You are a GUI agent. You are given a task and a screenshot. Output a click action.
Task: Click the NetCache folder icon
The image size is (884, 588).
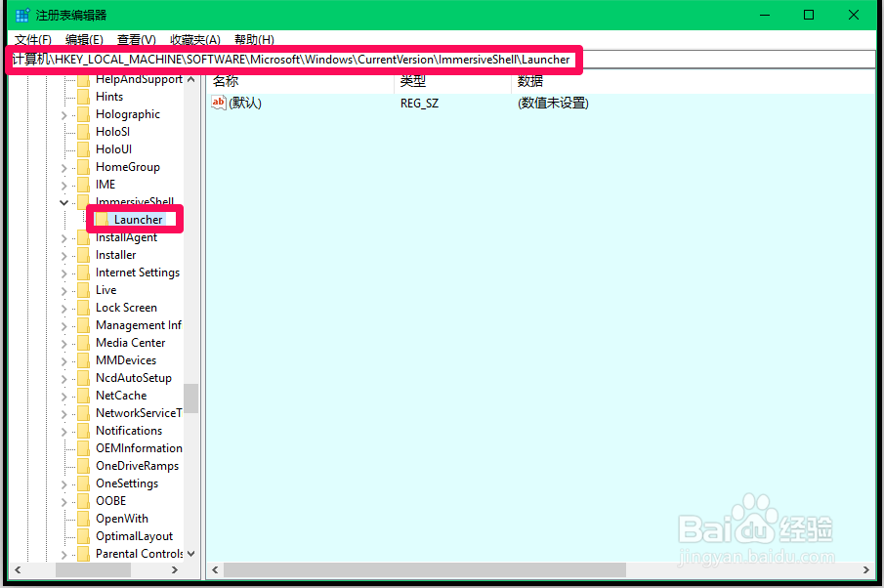[x=83, y=396]
